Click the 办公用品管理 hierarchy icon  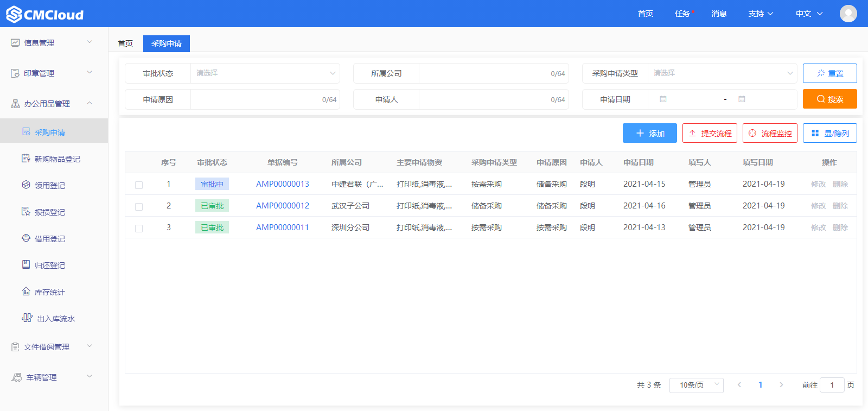[15, 103]
